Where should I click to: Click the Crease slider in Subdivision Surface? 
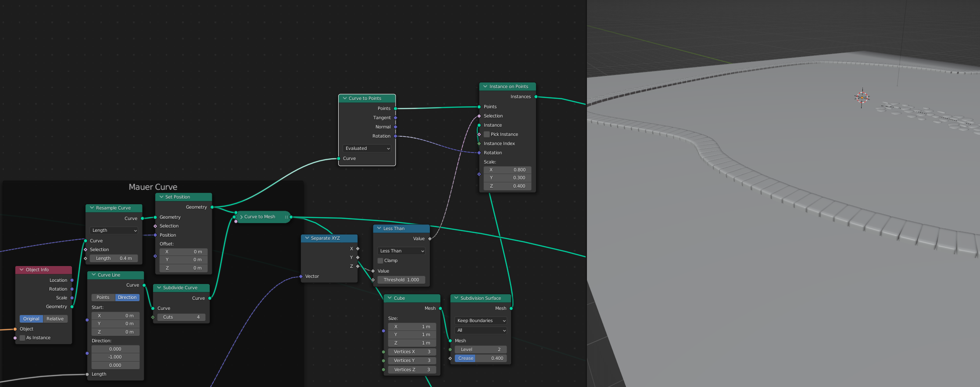tap(481, 359)
